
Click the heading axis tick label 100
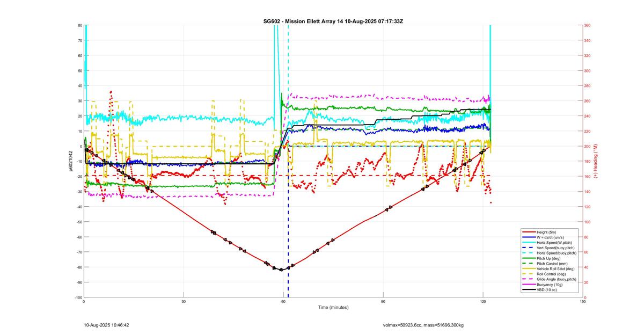point(588,222)
